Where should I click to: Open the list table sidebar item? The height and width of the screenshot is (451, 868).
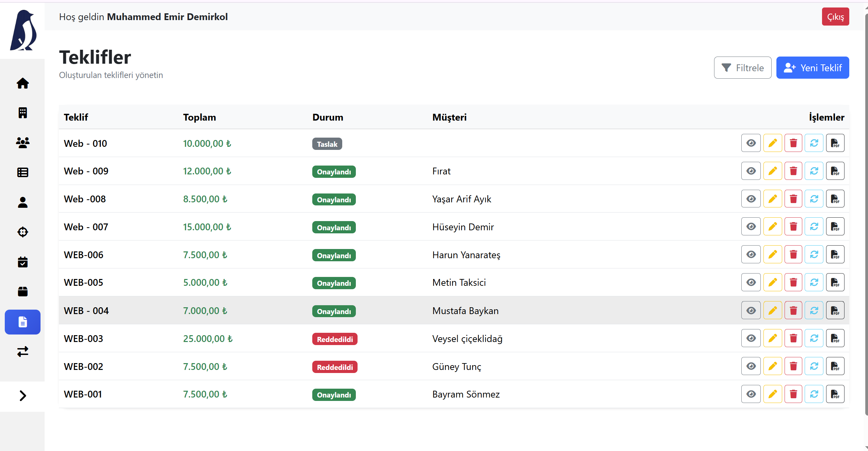tap(22, 172)
